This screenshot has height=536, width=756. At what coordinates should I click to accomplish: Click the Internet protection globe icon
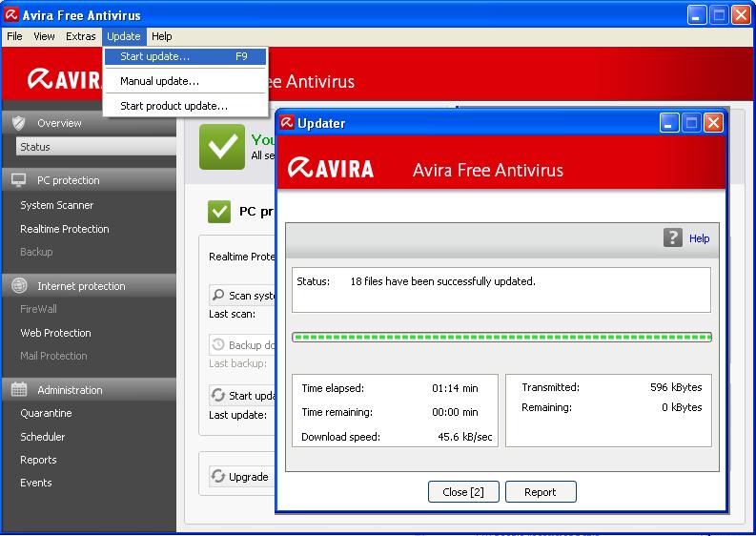pyautogui.click(x=19, y=285)
